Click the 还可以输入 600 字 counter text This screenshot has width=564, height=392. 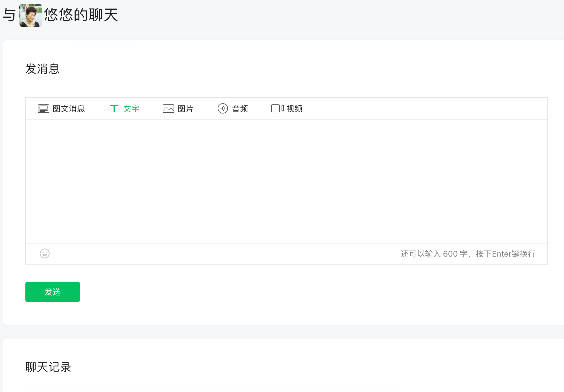[434, 254]
